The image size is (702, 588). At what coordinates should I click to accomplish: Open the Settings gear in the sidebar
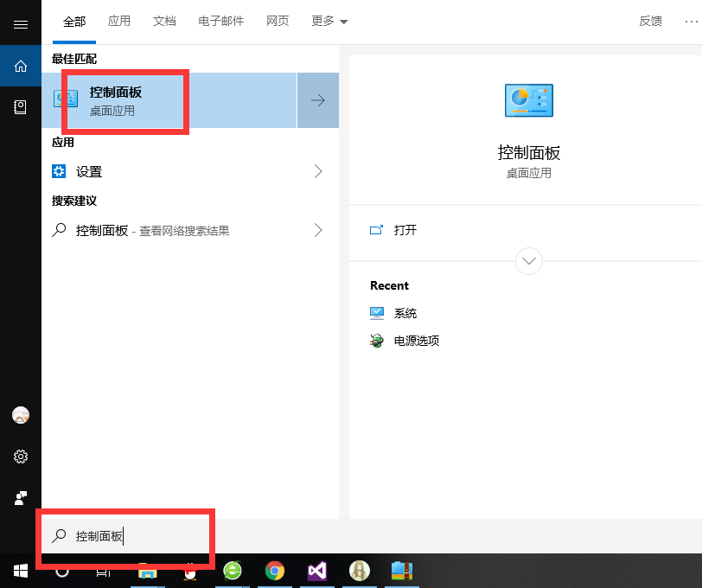tap(21, 457)
